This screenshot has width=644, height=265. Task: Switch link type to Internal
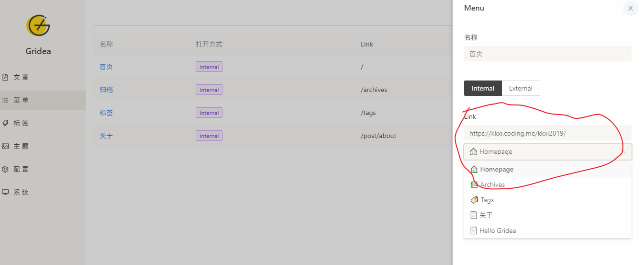tap(483, 88)
